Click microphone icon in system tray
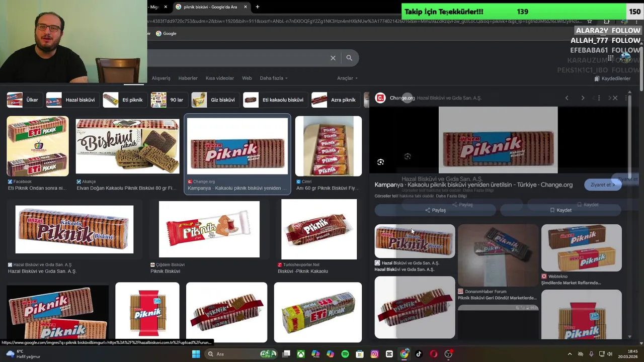Viewport: 644px width, 362px height. pyautogui.click(x=591, y=354)
